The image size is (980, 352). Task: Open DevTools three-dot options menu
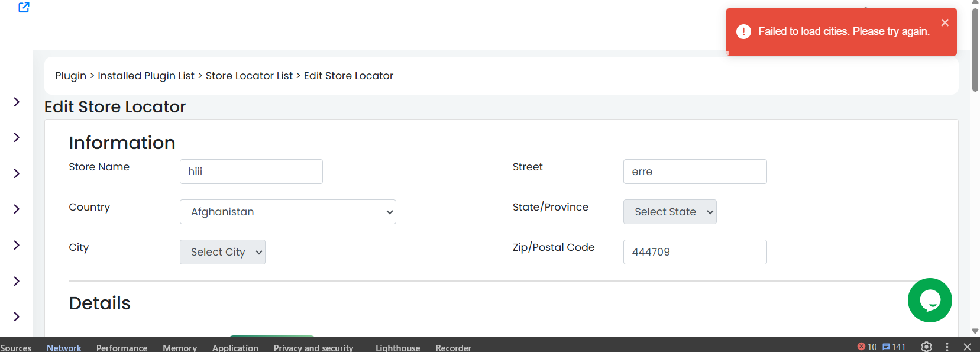(x=947, y=347)
